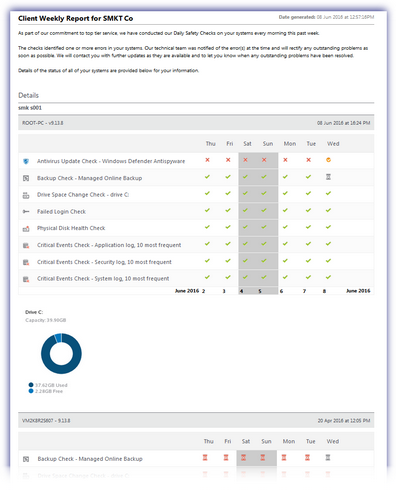Click the '20 Apr 2016 at 12:05 PM' timestamp
Image resolution: width=396 pixels, height=490 pixels.
coord(344,421)
